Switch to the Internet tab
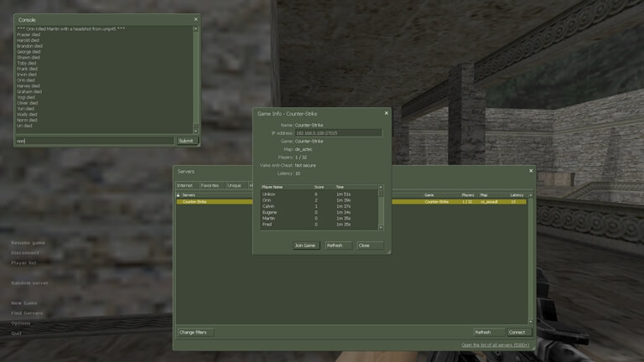 point(187,185)
